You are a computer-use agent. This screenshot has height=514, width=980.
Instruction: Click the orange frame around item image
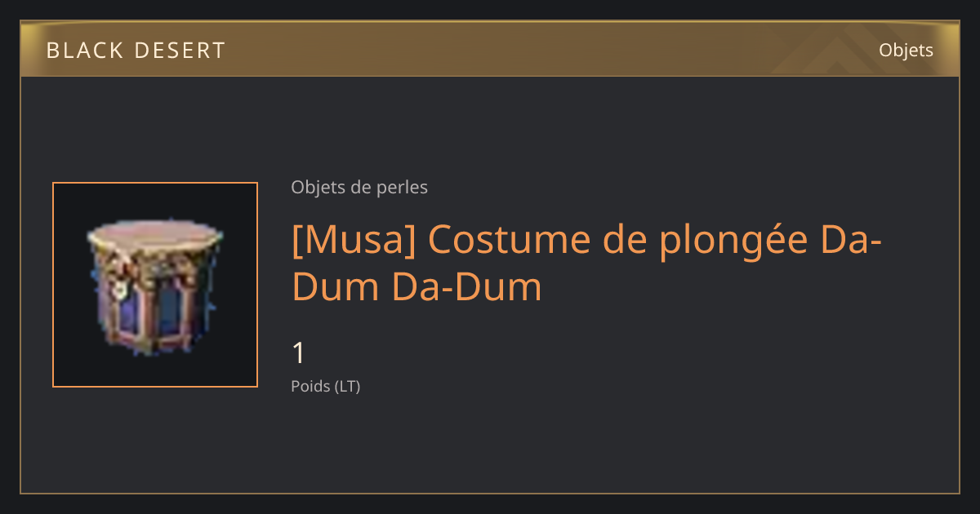click(155, 285)
